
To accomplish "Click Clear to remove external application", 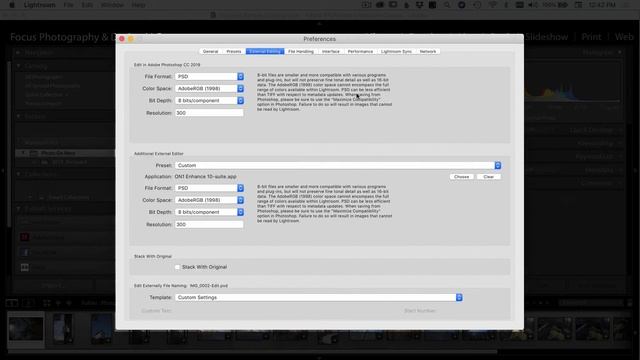I will [489, 177].
